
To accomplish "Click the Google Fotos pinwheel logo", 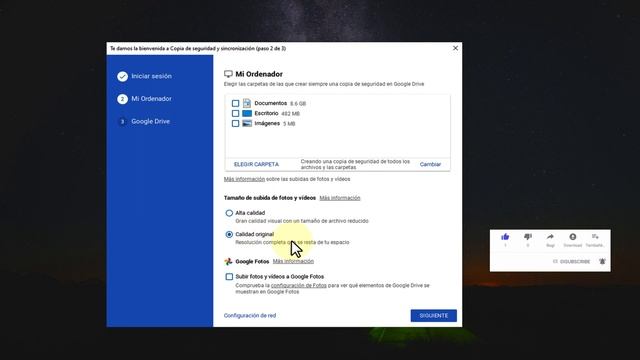I will pyautogui.click(x=228, y=261).
